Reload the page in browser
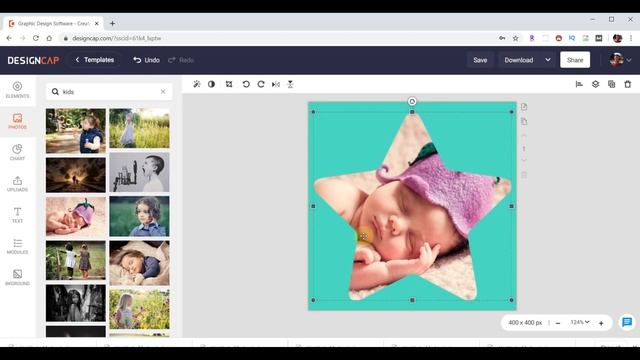 point(36,38)
